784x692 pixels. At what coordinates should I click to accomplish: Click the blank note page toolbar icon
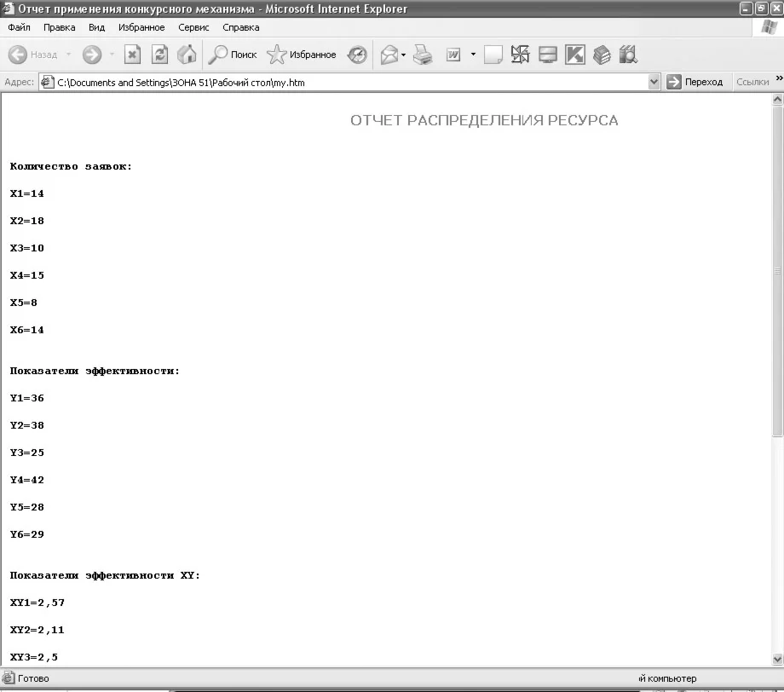[x=493, y=55]
